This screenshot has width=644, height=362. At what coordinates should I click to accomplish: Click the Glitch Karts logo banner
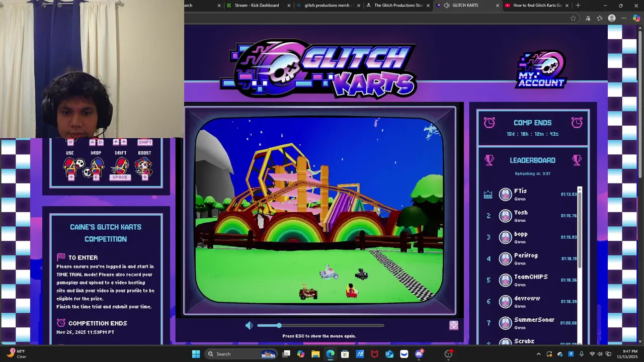tap(319, 68)
